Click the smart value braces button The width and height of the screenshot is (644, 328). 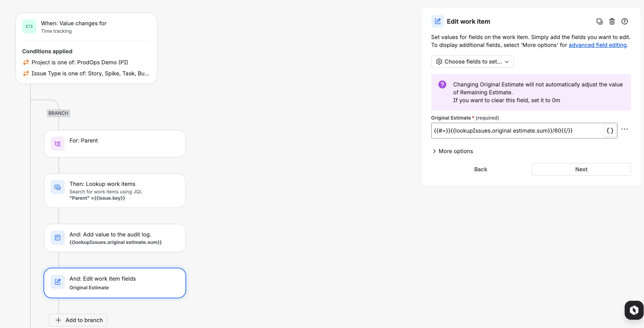(x=610, y=131)
